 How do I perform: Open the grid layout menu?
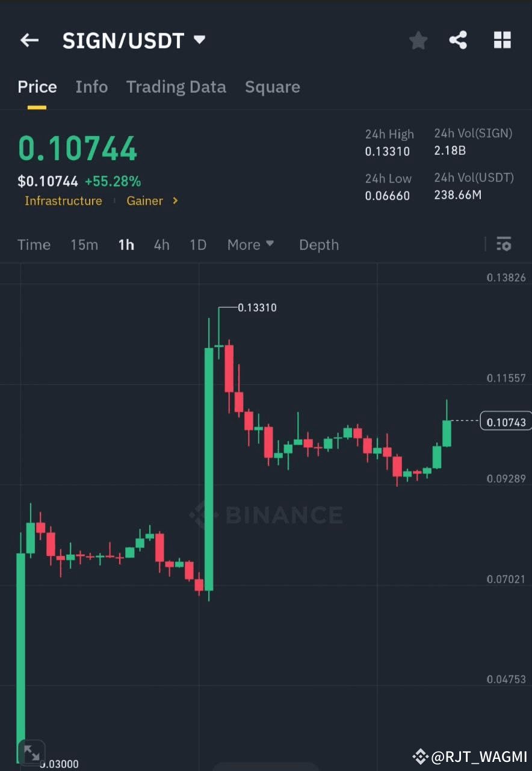point(502,40)
